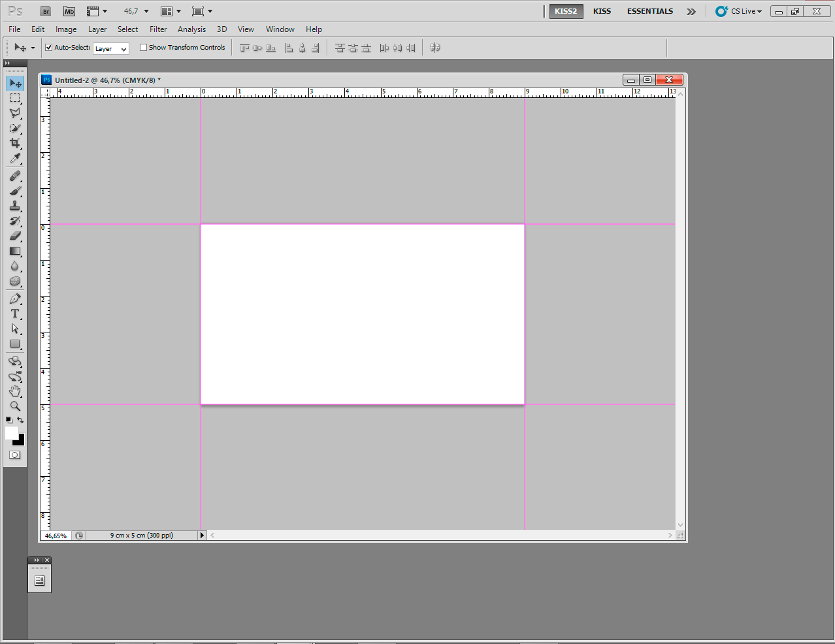Viewport: 835px width, 644px height.
Task: Select the Spot Healing Brush tool
Action: pos(15,176)
